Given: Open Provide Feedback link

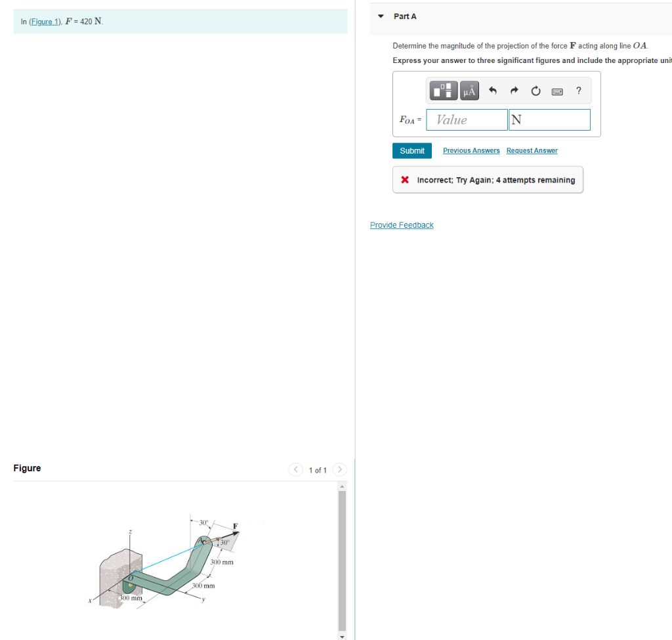Looking at the screenshot, I should click(x=402, y=225).
